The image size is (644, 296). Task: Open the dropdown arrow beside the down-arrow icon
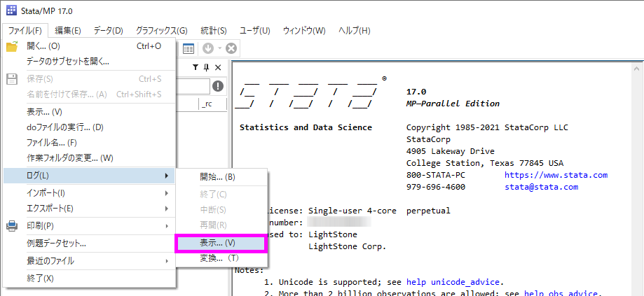(x=220, y=49)
